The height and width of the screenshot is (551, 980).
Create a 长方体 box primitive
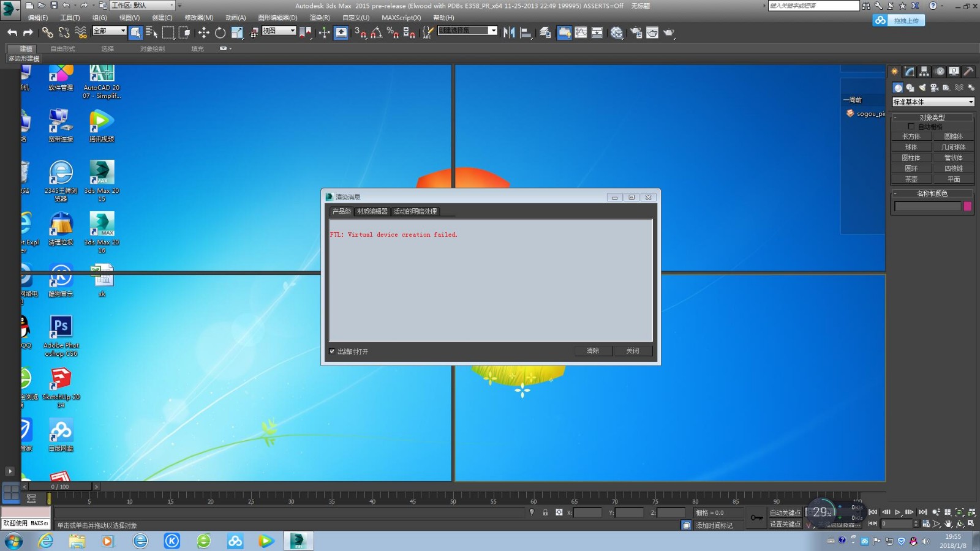pyautogui.click(x=911, y=137)
